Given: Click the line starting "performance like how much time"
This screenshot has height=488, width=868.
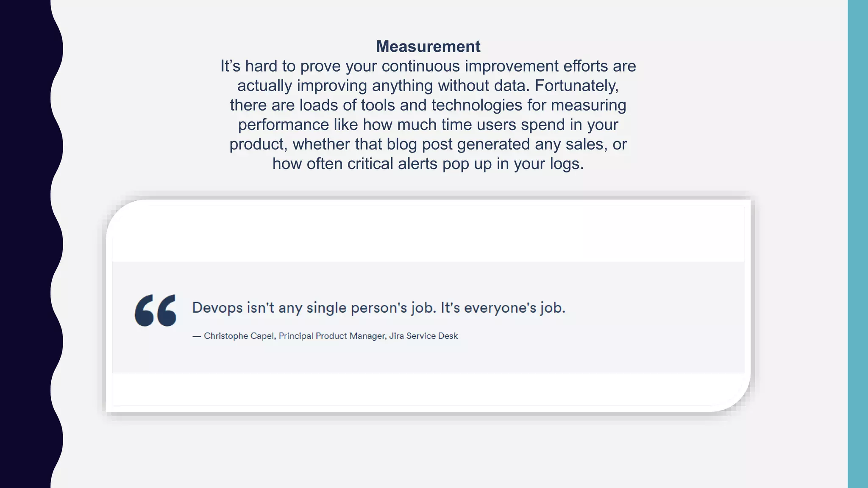Looking at the screenshot, I should (x=428, y=125).
